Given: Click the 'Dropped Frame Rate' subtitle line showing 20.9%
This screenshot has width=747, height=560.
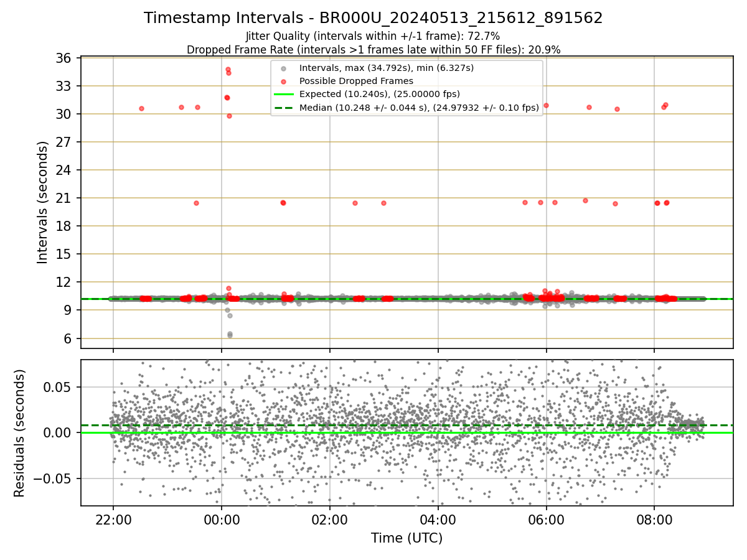Looking at the screenshot, I should pyautogui.click(x=374, y=50).
